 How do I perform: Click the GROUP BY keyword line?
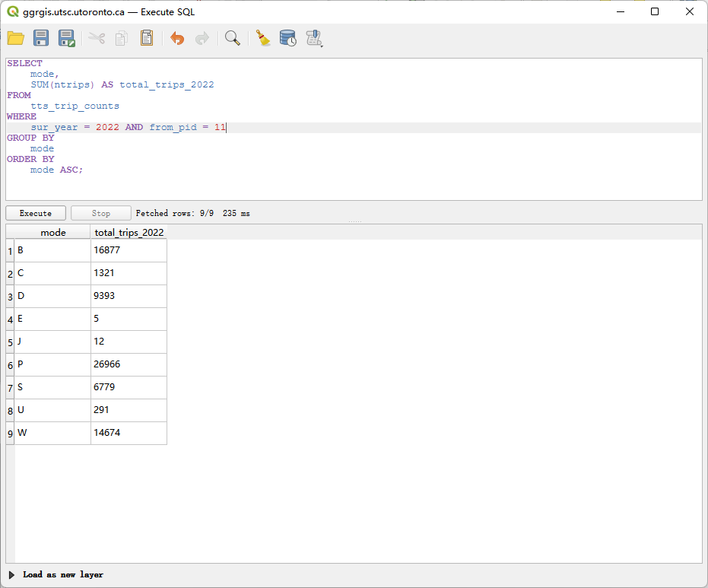(x=30, y=138)
